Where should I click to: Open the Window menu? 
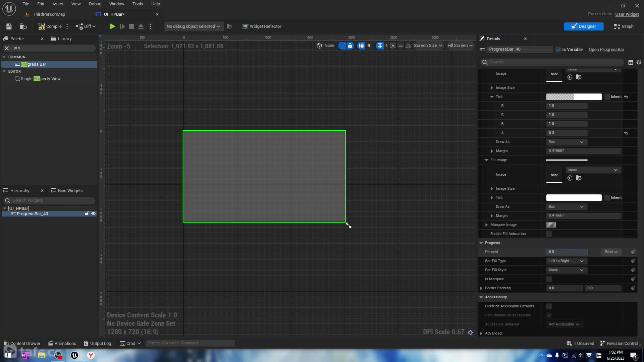[116, 4]
